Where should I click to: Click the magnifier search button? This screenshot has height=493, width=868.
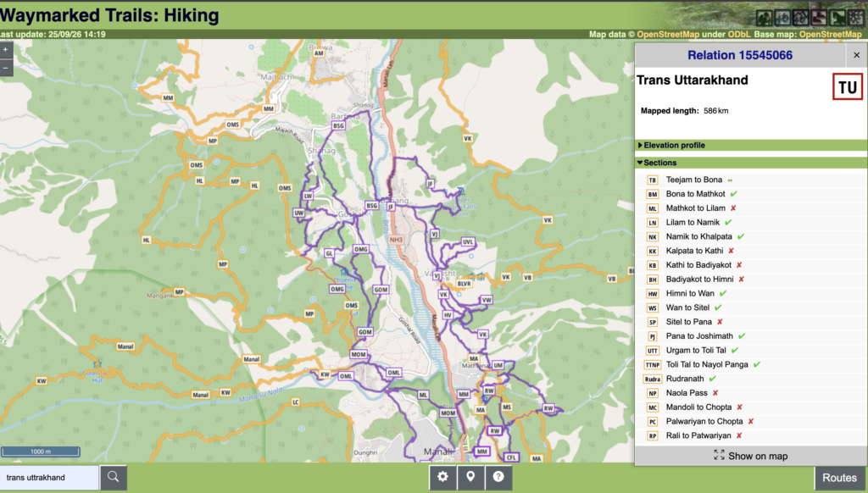click(114, 477)
